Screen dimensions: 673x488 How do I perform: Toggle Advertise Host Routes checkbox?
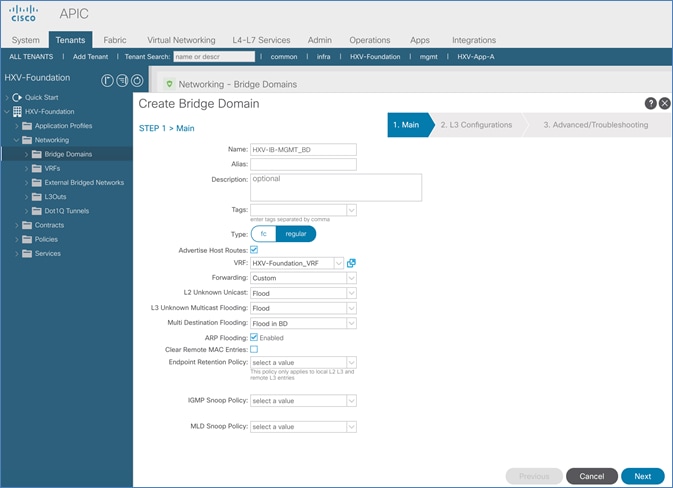point(254,250)
